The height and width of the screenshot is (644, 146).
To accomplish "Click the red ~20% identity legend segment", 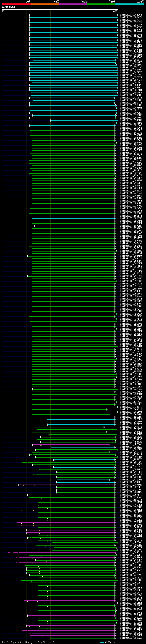I will [16, 4].
